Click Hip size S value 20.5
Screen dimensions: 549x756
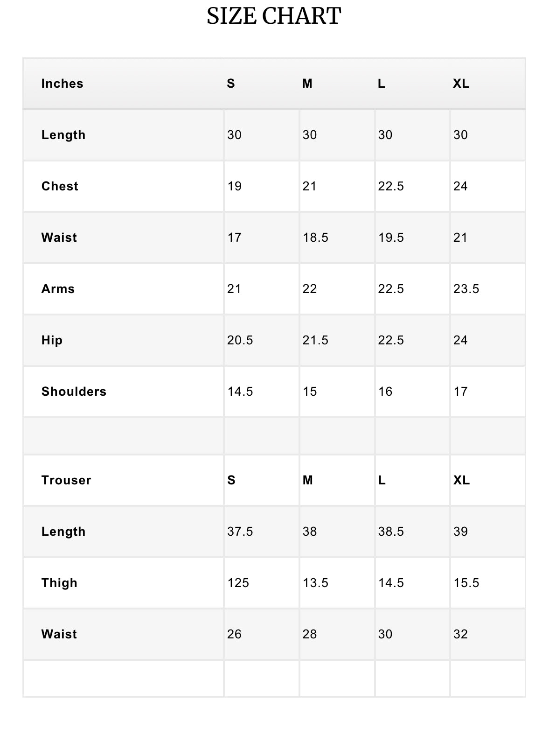tap(240, 340)
